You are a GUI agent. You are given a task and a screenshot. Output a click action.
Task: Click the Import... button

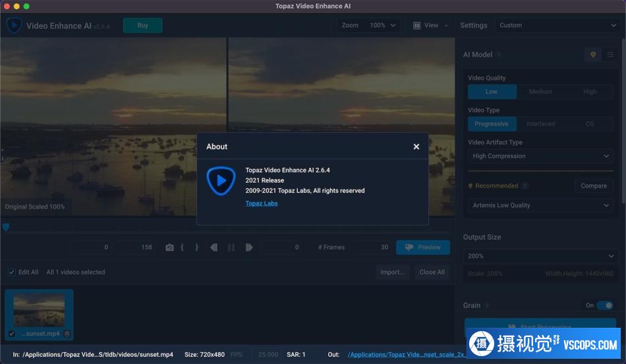coord(392,272)
